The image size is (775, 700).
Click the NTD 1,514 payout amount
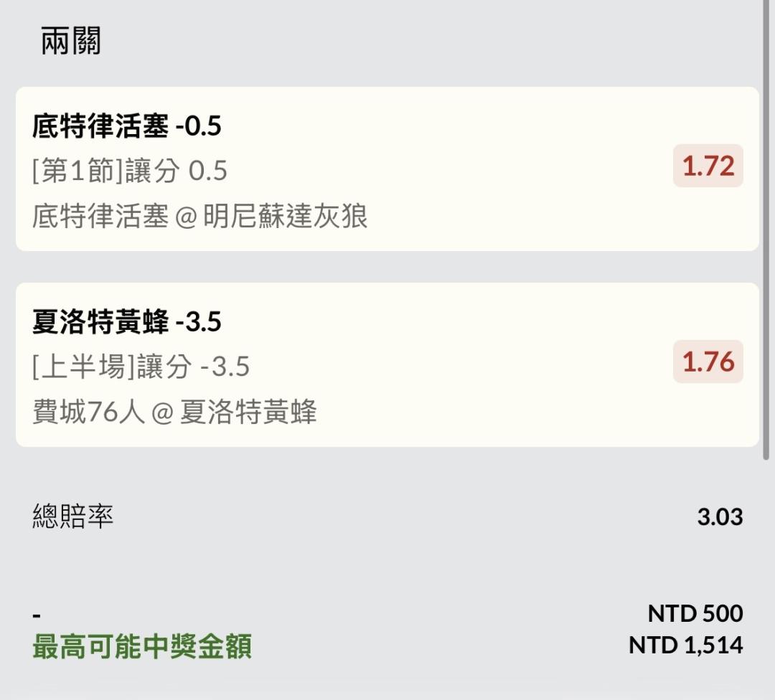[x=685, y=645]
